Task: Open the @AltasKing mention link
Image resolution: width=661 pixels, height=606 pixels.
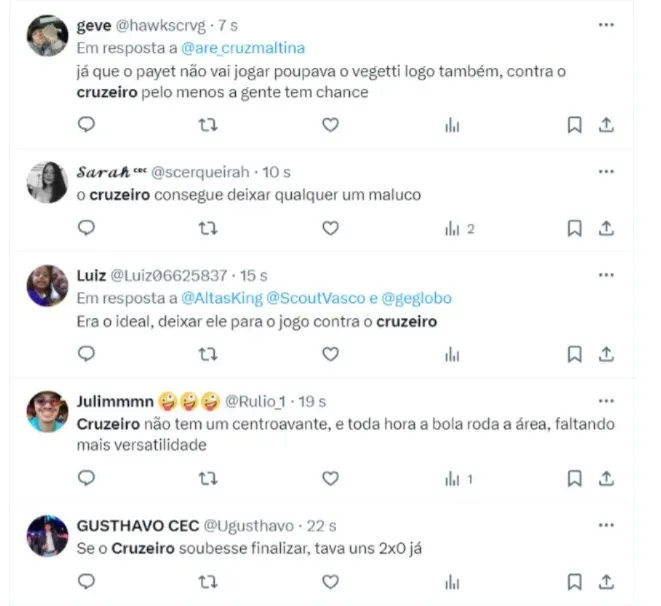Action: 222,298
